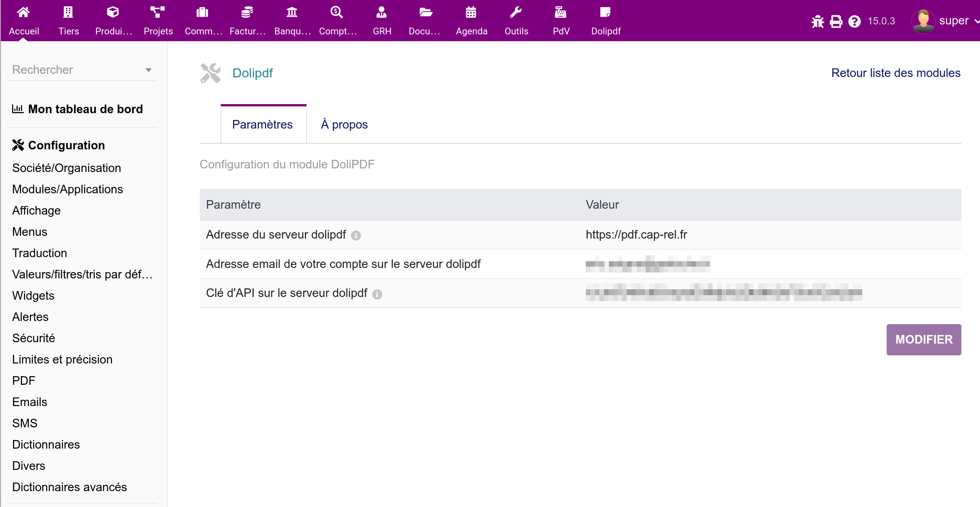Click the Banques institution icon
The width and height of the screenshot is (980, 507).
(x=292, y=12)
